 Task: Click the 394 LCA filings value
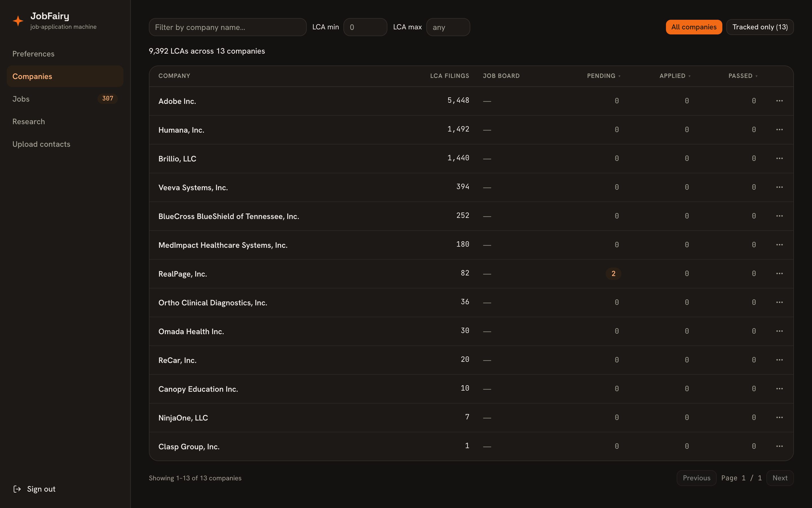click(x=463, y=187)
